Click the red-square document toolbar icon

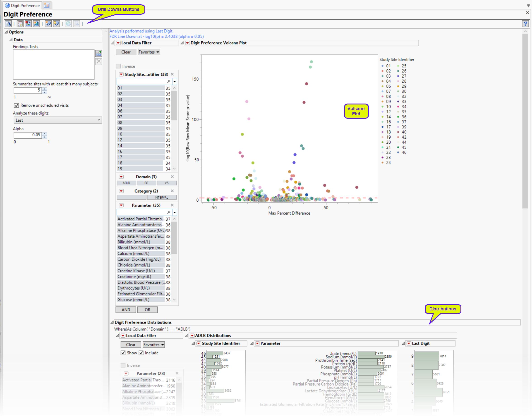pos(28,24)
